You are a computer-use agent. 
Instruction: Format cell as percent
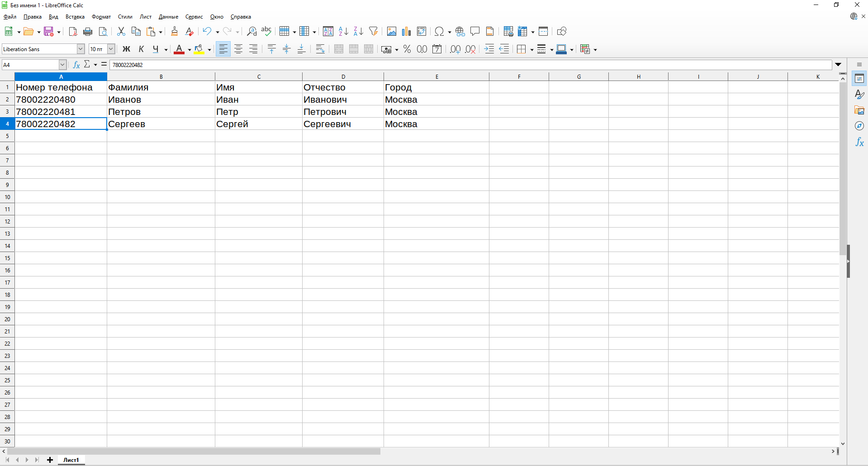click(407, 49)
